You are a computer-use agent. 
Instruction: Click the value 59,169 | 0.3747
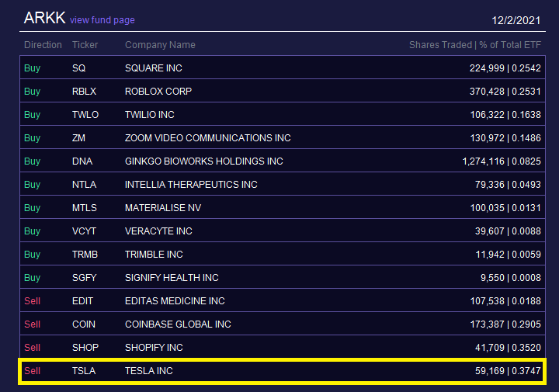(508, 371)
